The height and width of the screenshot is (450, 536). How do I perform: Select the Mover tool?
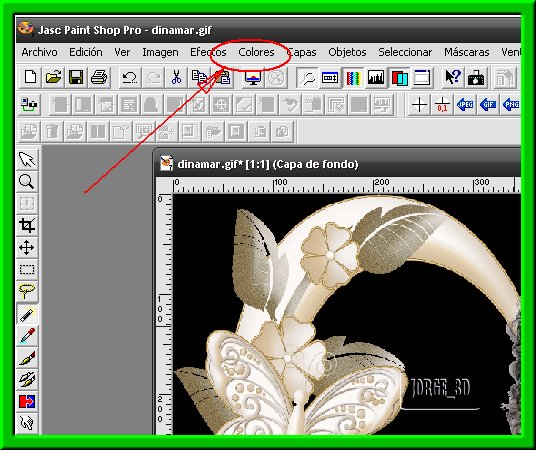tap(27, 248)
